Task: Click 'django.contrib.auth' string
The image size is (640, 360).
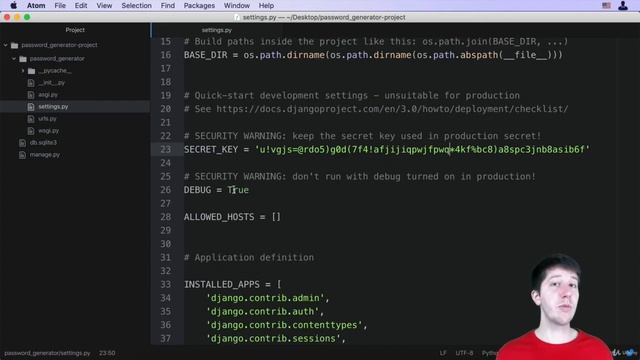Action: point(262,311)
